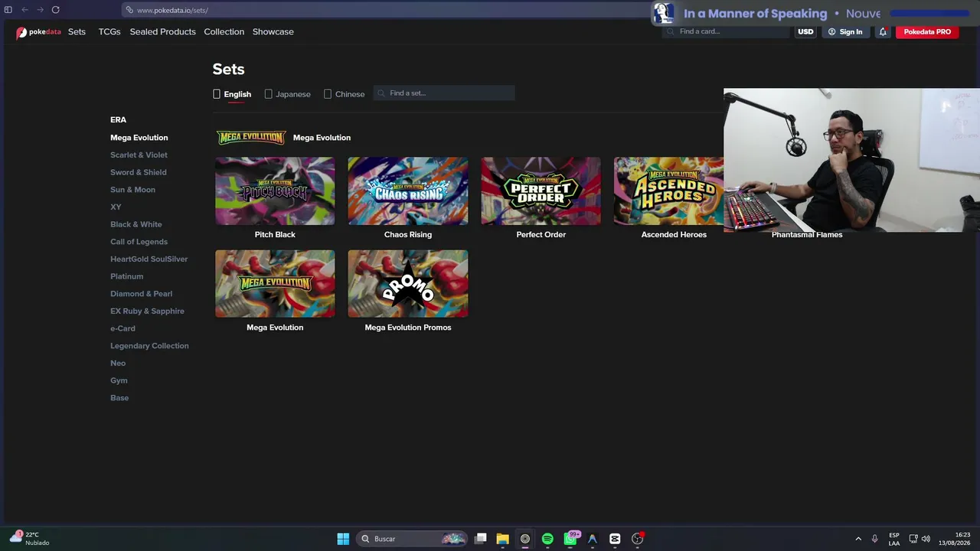The height and width of the screenshot is (551, 980).
Task: Click the Phantasmal Flames set name
Action: pos(807,235)
